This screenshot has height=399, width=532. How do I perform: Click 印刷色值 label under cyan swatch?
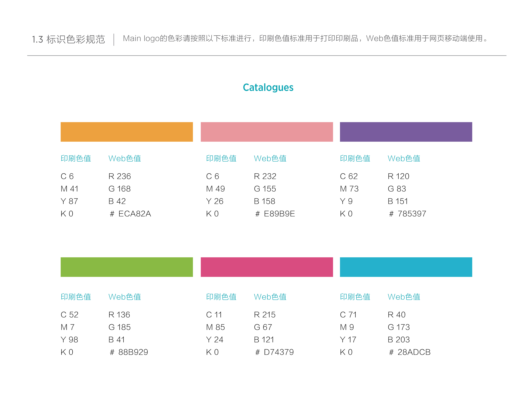point(355,297)
